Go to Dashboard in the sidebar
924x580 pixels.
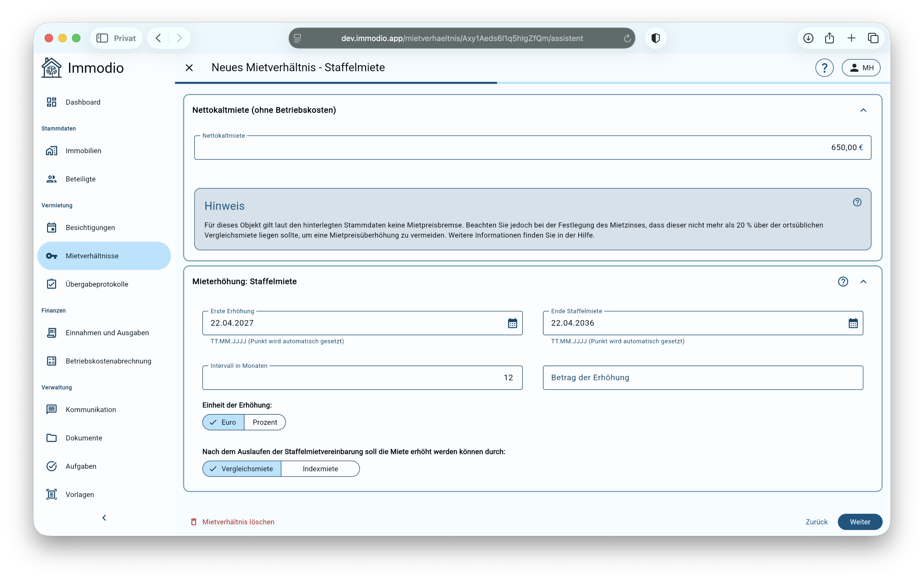[104, 102]
